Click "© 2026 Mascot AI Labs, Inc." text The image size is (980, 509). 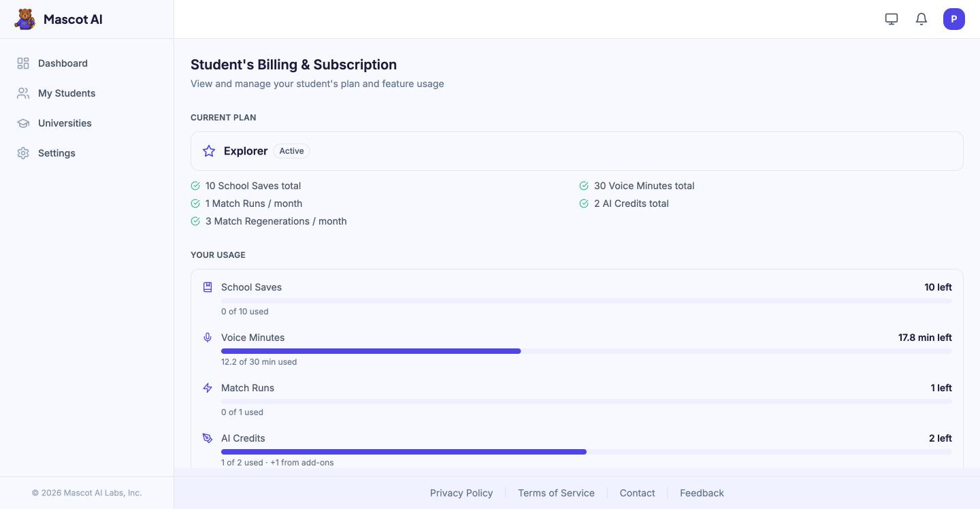pyautogui.click(x=86, y=493)
